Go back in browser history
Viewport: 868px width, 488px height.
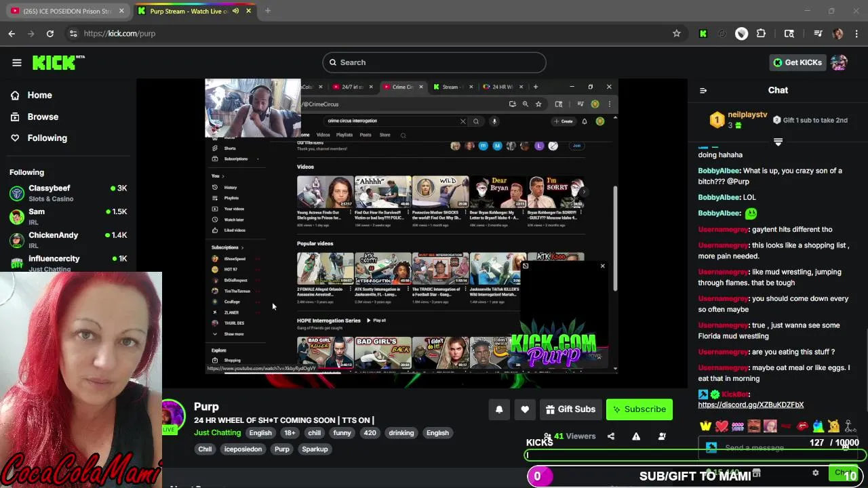12,33
